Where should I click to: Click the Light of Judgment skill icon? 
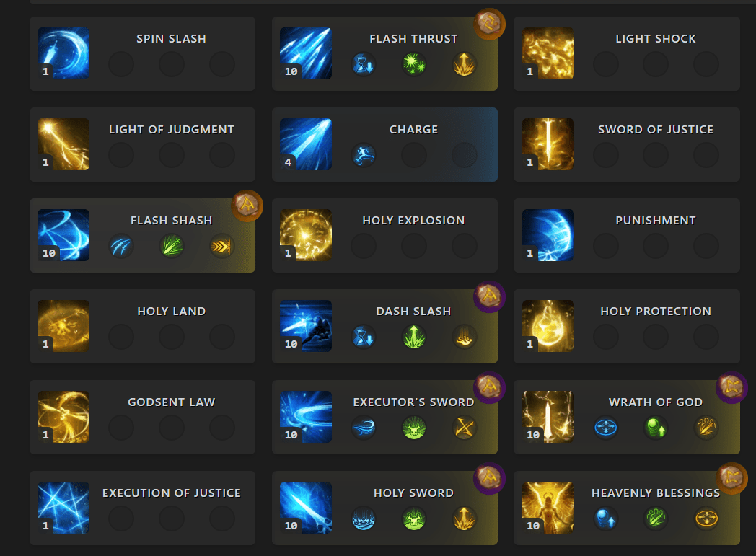(63, 144)
